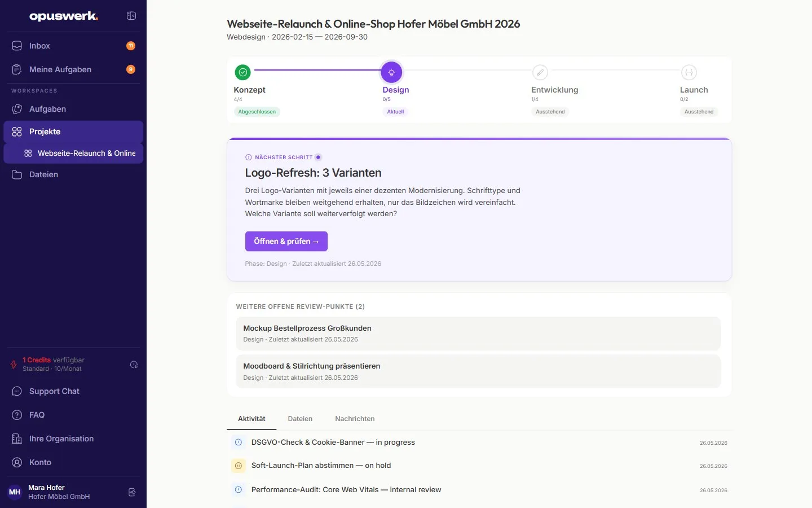This screenshot has width=812, height=508.
Task: Collapse the sidebar with the panel icon
Action: click(x=131, y=16)
